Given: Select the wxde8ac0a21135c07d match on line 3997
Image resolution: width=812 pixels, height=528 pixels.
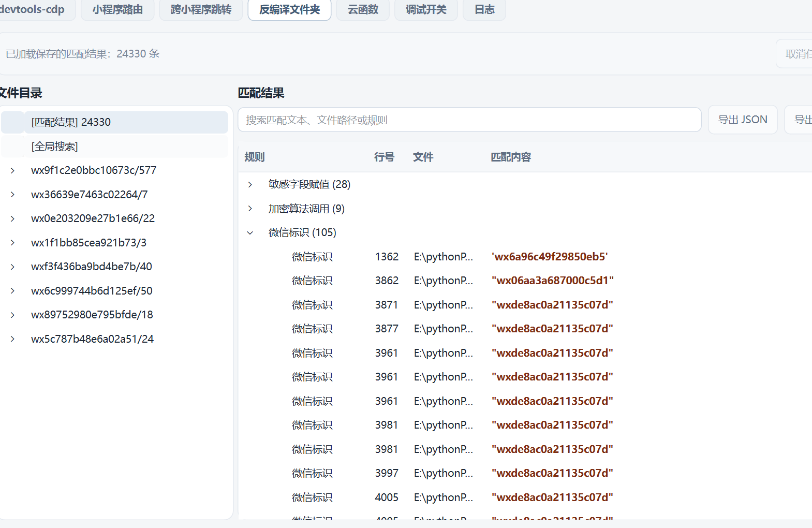Looking at the screenshot, I should tap(552, 473).
